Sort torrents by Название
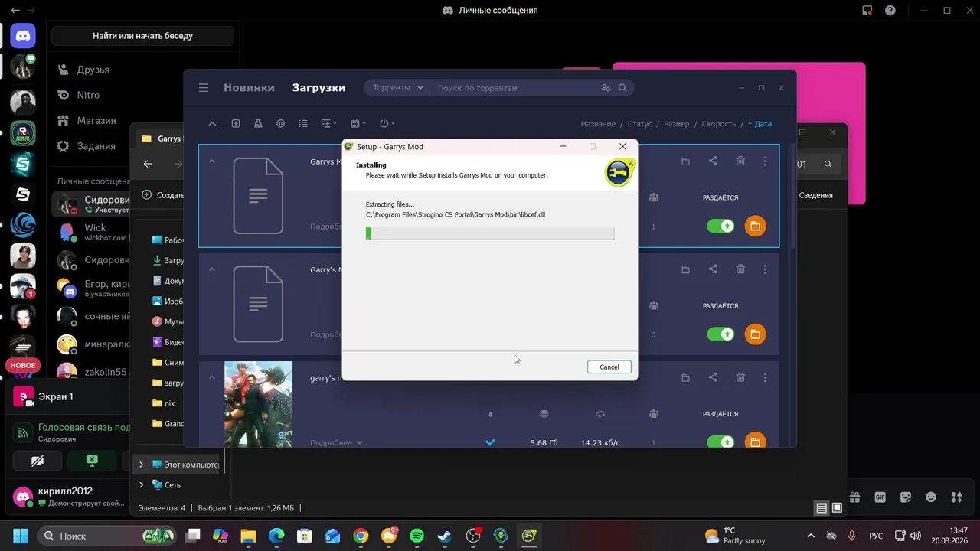This screenshot has height=551, width=980. tap(598, 124)
